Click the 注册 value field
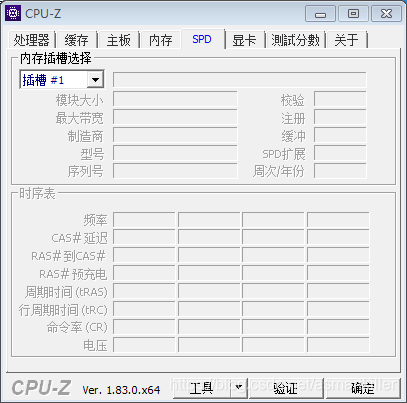This screenshot has width=407, height=403. pyautogui.click(x=340, y=118)
